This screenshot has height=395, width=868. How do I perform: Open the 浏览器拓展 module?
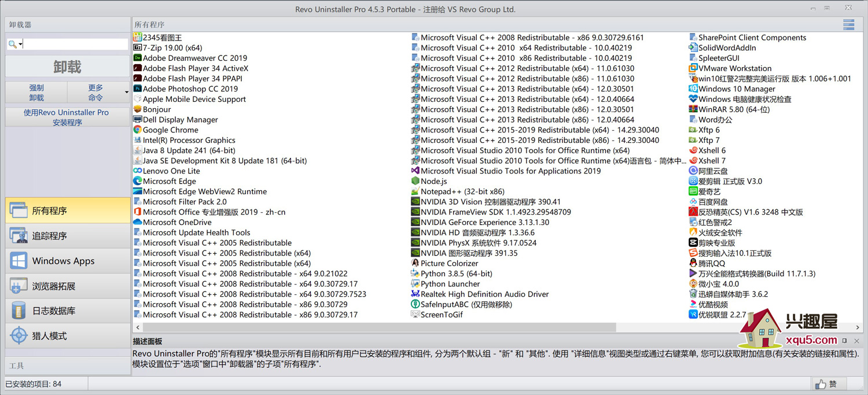pos(68,286)
